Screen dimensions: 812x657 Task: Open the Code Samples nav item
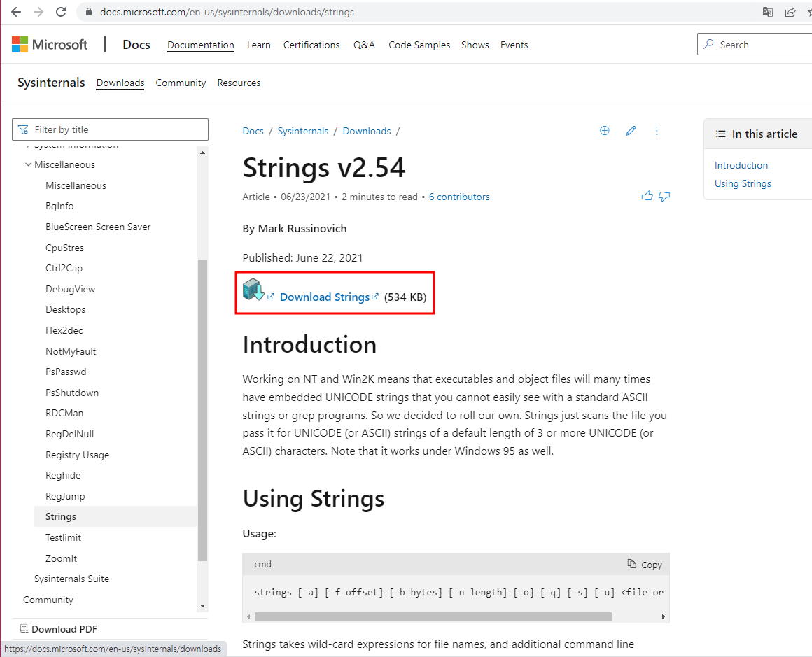[419, 45]
